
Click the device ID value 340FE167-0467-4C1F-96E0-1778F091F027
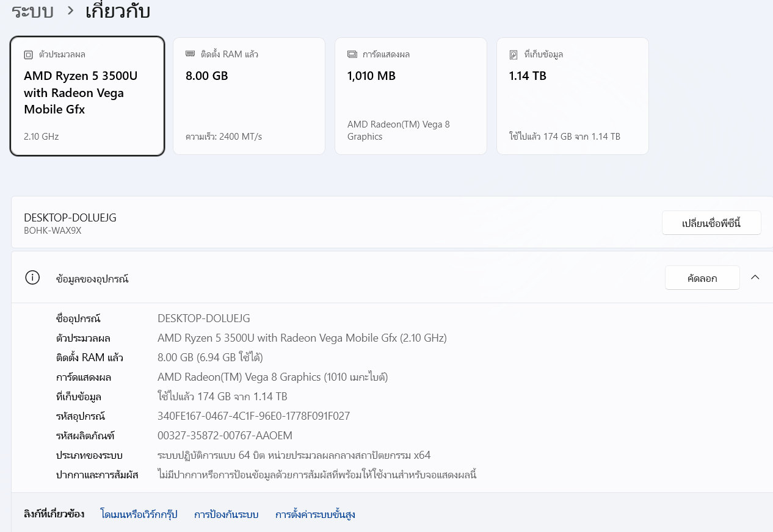click(x=253, y=416)
